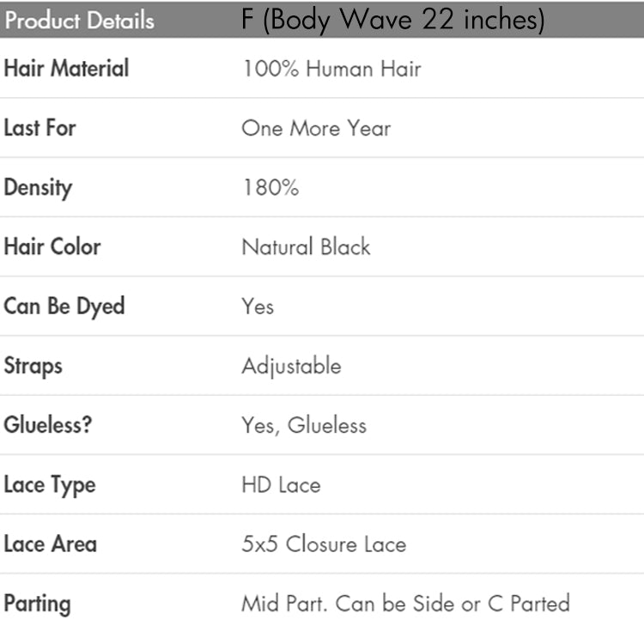The image size is (644, 644).
Task: Select the Hair Color row label
Action: pyautogui.click(x=52, y=246)
